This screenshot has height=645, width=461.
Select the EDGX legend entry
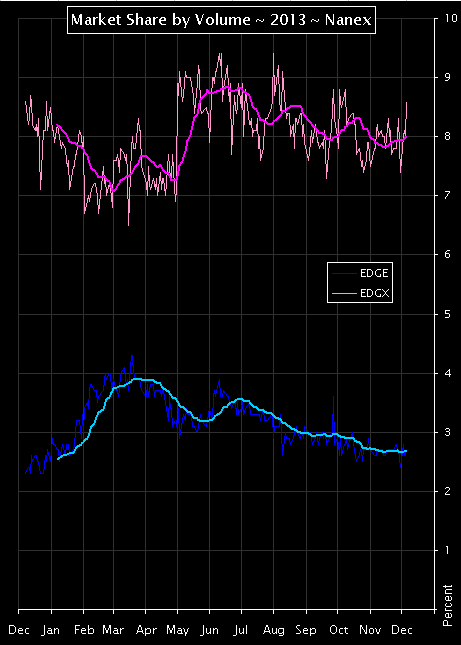[360, 293]
